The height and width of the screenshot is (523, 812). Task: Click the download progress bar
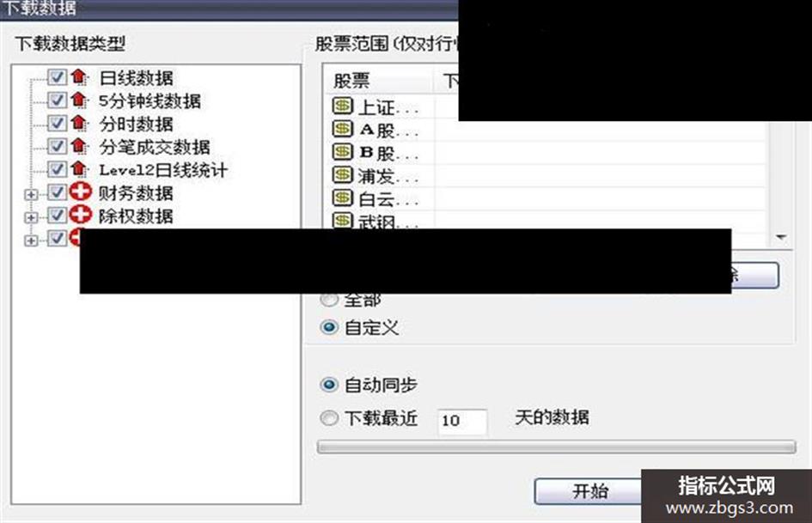556,447
